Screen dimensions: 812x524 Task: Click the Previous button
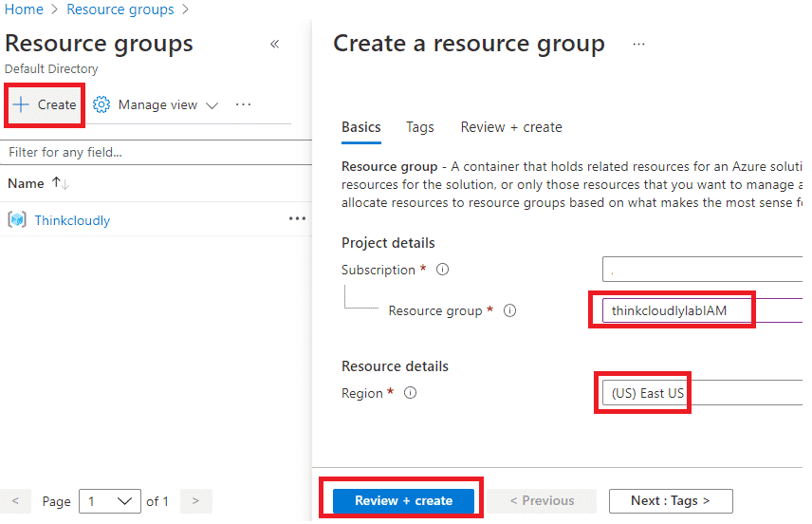click(542, 500)
